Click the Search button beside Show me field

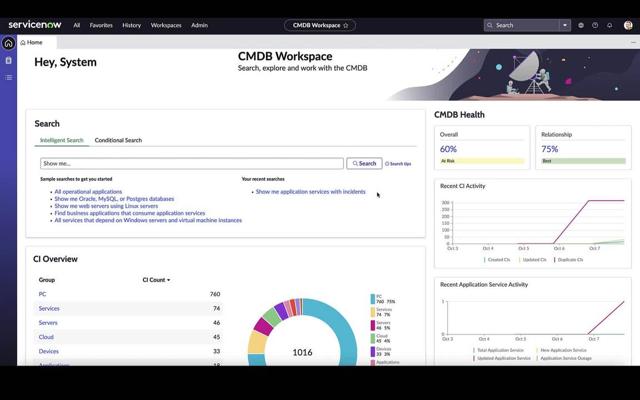pyautogui.click(x=364, y=163)
